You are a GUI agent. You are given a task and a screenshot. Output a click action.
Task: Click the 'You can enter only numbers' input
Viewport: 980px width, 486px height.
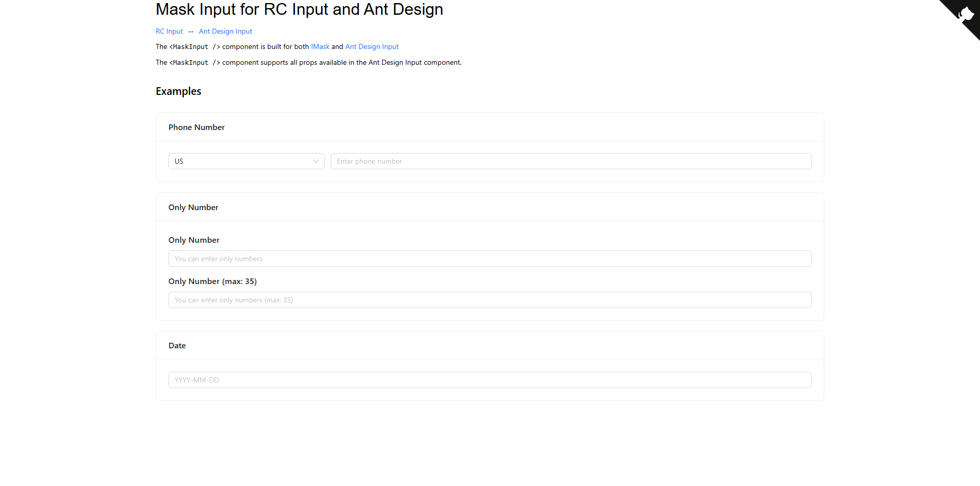489,259
